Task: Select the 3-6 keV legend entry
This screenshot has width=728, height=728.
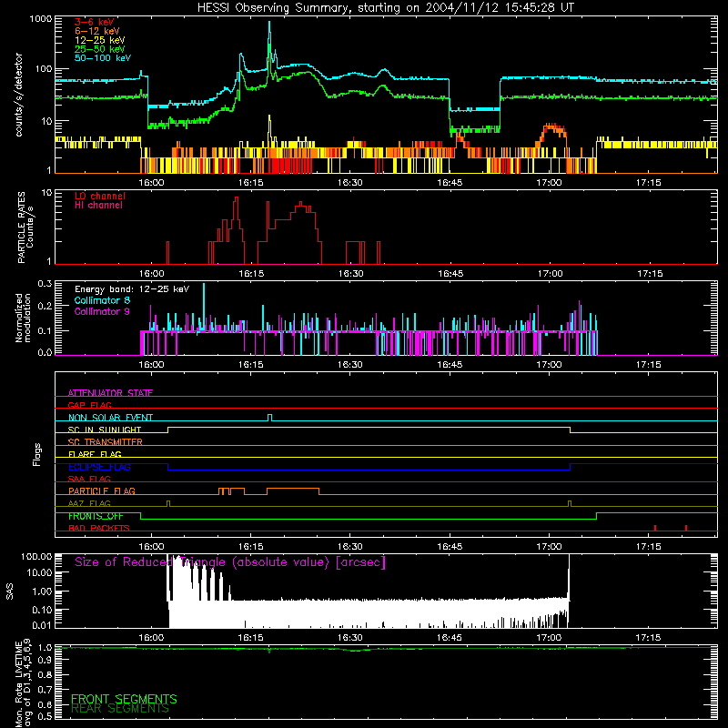Action: point(95,22)
